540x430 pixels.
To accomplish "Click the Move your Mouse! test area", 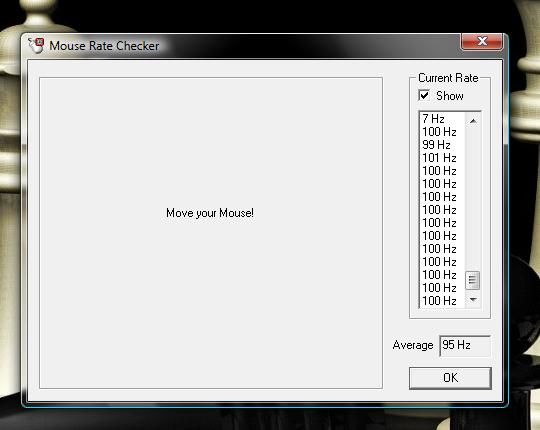I will click(211, 233).
